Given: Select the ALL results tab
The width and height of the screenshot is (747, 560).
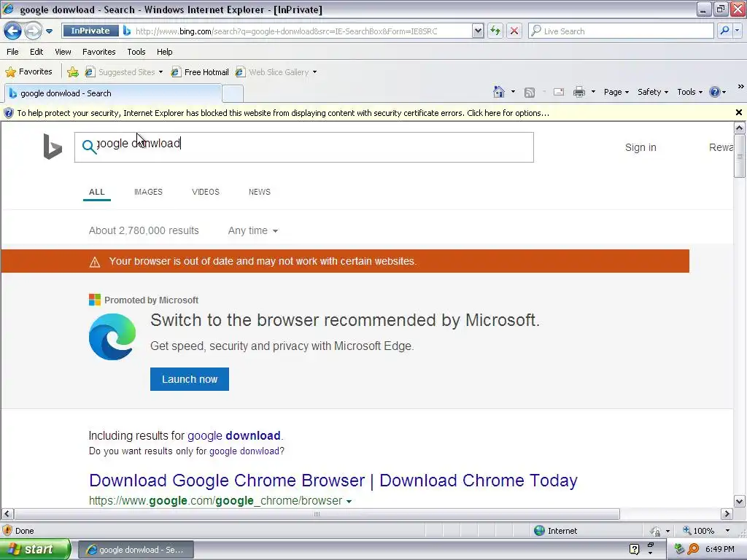Looking at the screenshot, I should pos(97,192).
